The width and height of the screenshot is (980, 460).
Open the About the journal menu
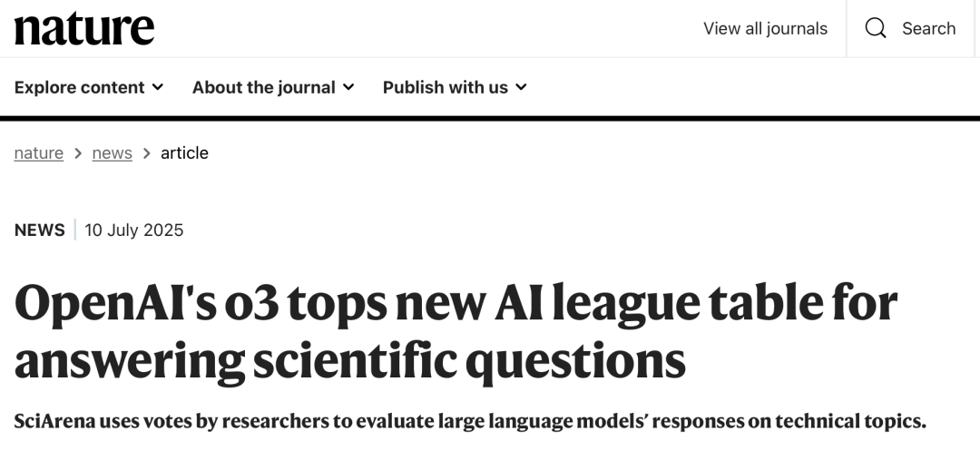(263, 87)
